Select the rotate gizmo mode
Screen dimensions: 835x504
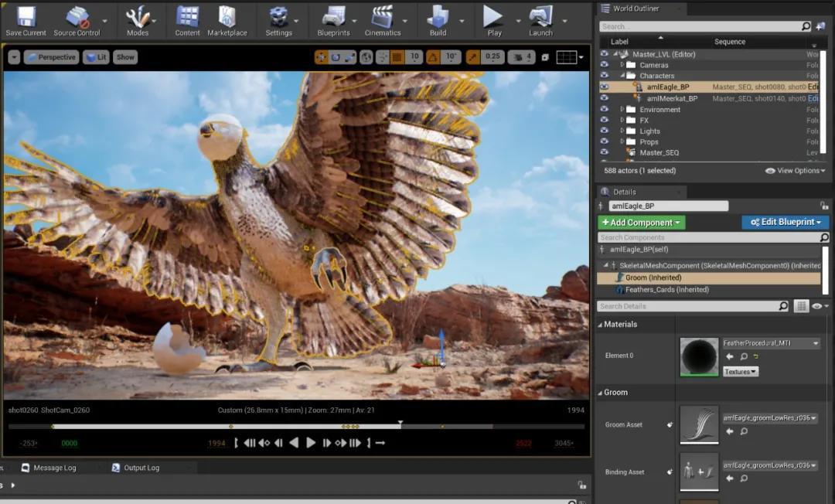click(336, 57)
